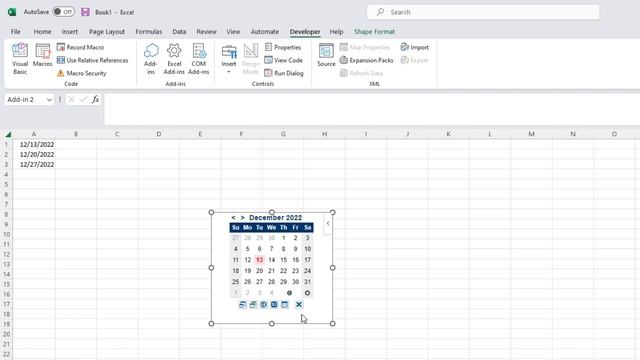Click in the Search box
The image size is (640, 360).
[x=483, y=12]
